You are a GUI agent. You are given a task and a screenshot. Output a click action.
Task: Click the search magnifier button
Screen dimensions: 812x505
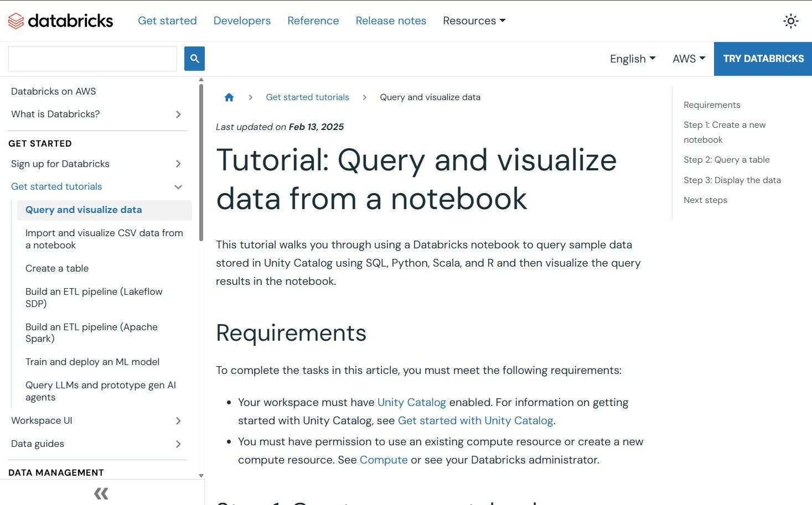194,59
